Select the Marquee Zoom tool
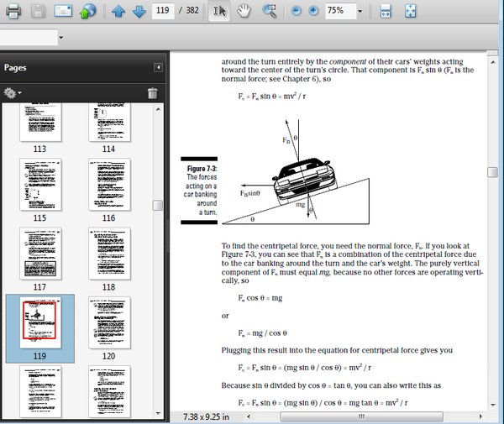504x424 pixels. tap(269, 12)
